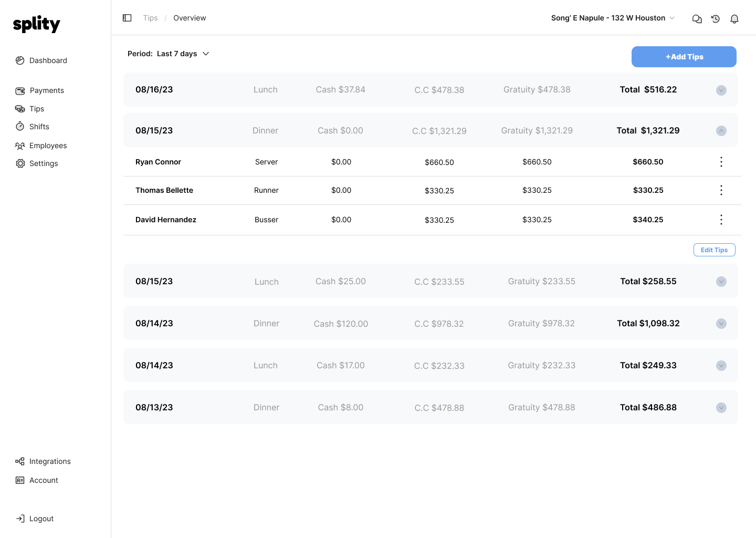
Task: Open Ryan Connor row options menu
Action: 721,162
